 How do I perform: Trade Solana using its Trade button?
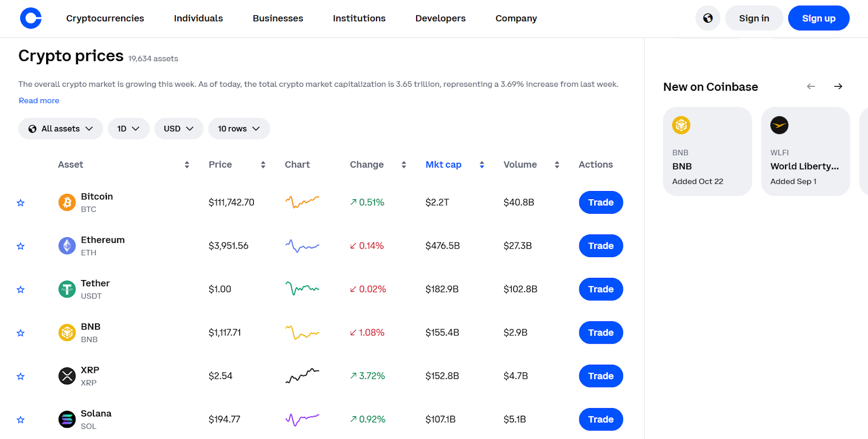[601, 419]
